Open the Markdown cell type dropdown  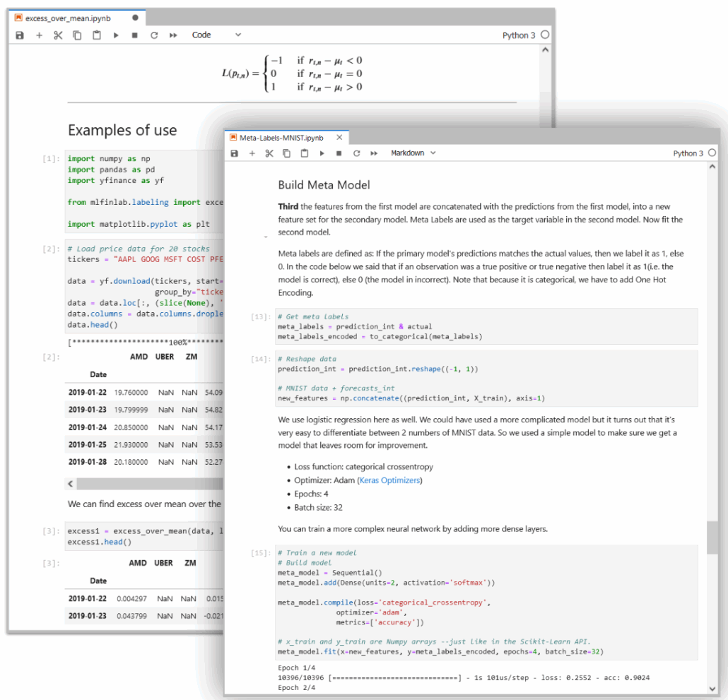pos(413,153)
